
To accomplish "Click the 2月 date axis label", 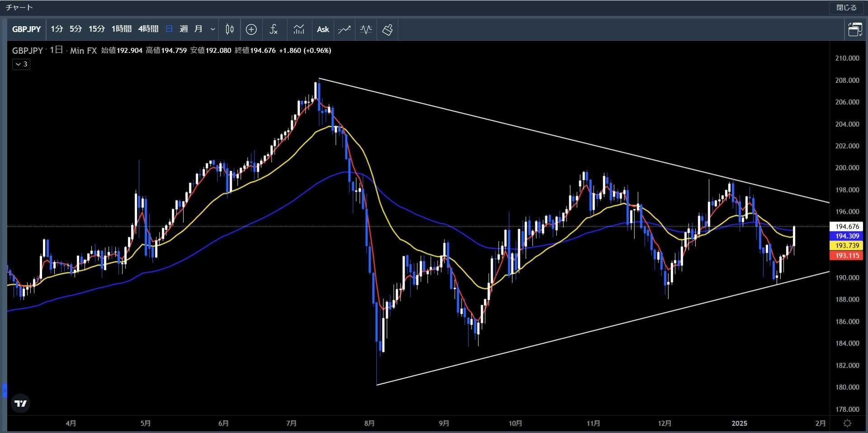I will click(821, 424).
